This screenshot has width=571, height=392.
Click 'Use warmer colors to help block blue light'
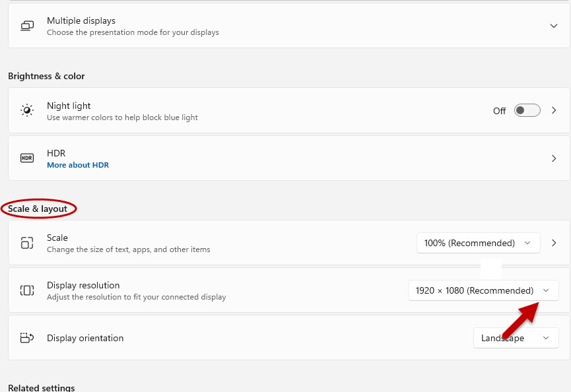[122, 117]
